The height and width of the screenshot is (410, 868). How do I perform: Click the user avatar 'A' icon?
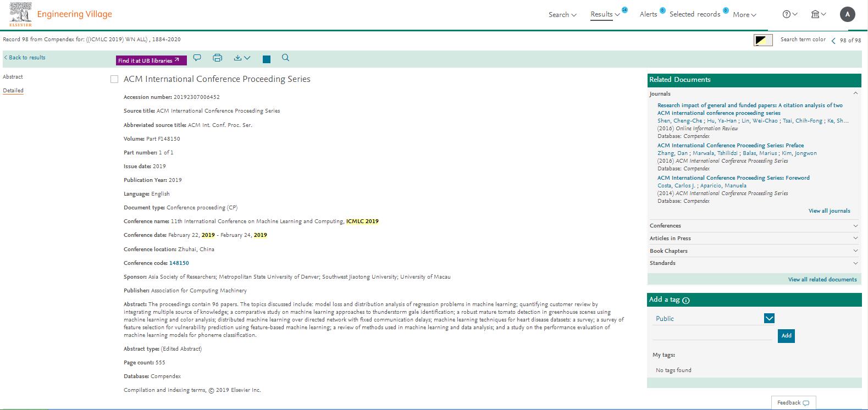pyautogui.click(x=848, y=15)
